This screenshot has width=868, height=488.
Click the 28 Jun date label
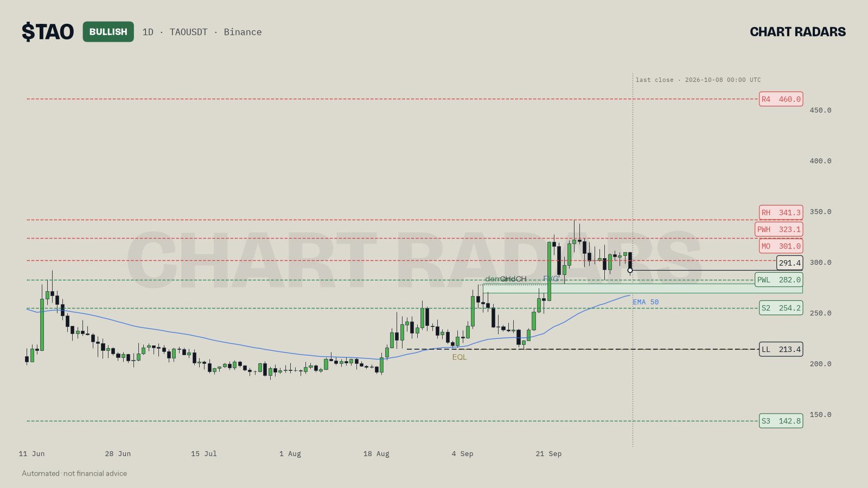tap(118, 454)
